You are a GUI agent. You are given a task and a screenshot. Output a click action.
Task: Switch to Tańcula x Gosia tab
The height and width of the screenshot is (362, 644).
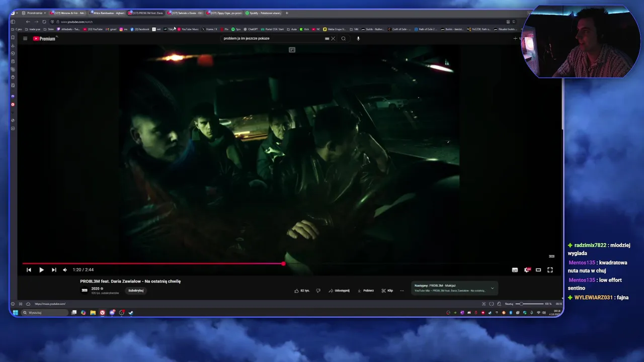point(186,13)
